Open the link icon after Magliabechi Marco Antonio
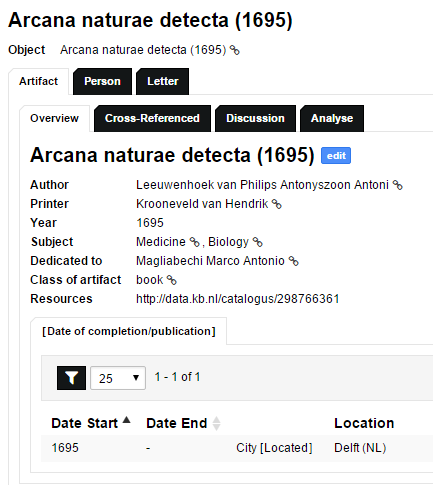Image resolution: width=433 pixels, height=485 pixels. [x=294, y=261]
